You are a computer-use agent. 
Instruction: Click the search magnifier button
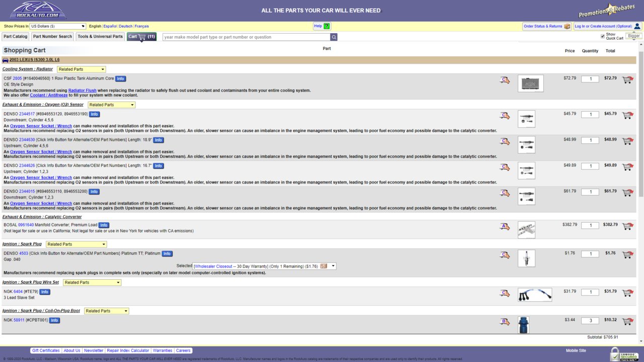(334, 37)
